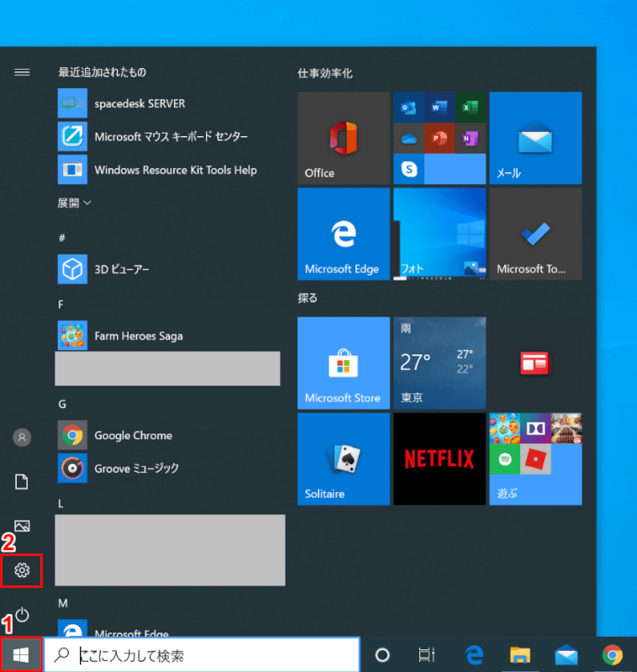
Task: Open OneDrive in the Office apps folder tile
Action: coord(408,139)
